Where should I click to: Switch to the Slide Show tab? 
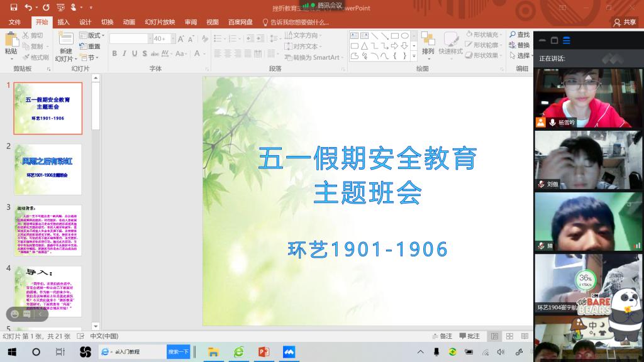click(160, 22)
